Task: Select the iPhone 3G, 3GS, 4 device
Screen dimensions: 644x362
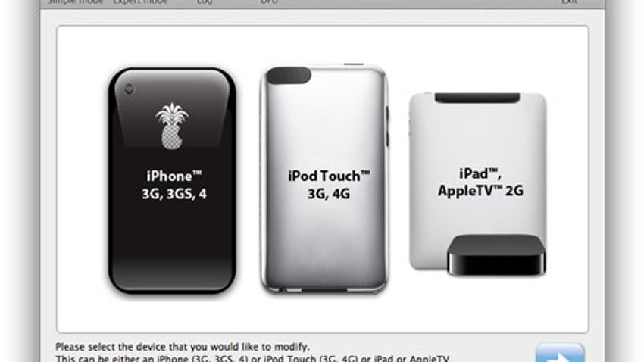Action: (172, 181)
